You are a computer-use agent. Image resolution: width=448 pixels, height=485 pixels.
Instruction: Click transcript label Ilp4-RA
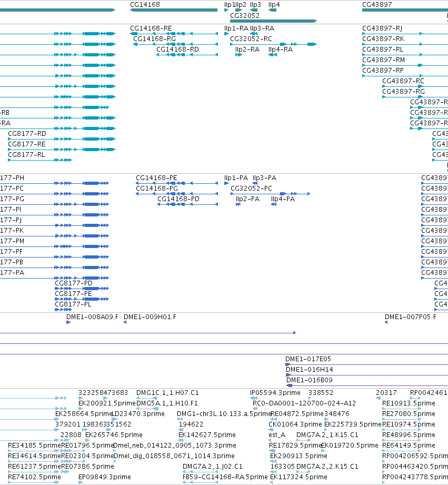[281, 50]
